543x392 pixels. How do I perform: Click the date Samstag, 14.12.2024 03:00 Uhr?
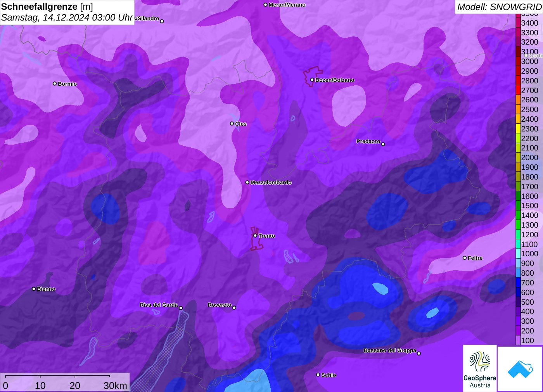click(x=67, y=17)
